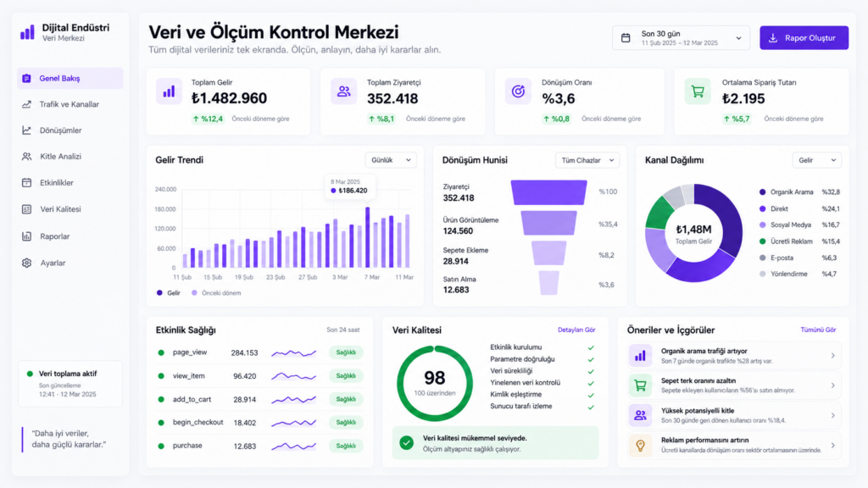Click the Kitle Analizi people icon
The height and width of the screenshot is (488, 868).
tap(26, 157)
